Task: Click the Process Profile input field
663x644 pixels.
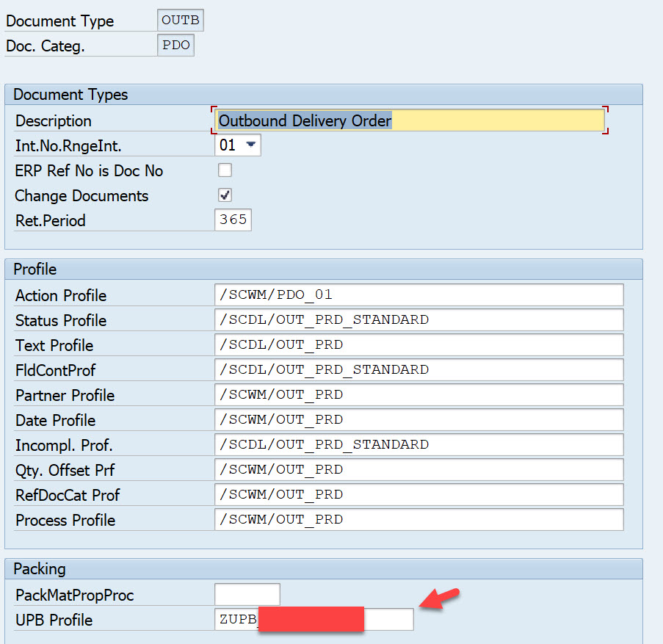Action: coord(419,520)
